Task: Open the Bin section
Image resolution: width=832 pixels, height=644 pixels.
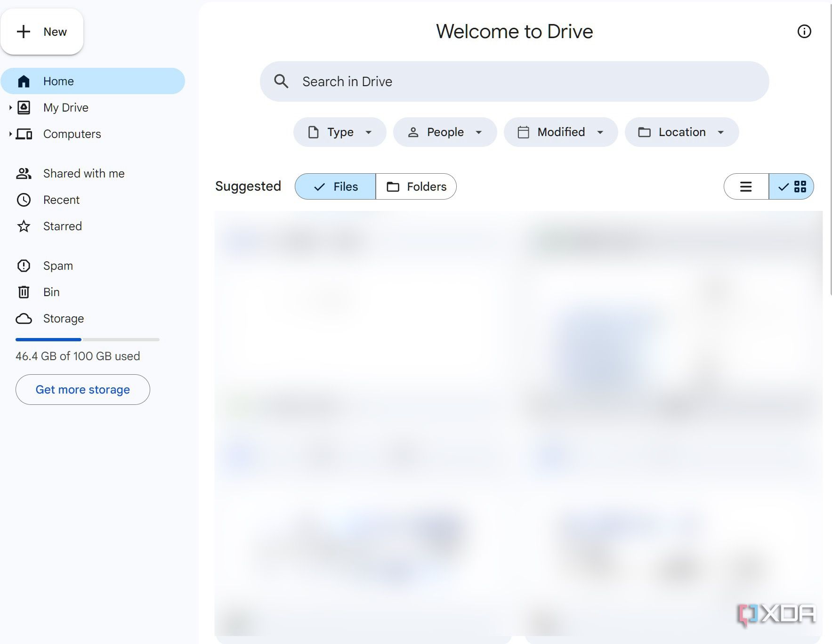Action: (x=51, y=292)
